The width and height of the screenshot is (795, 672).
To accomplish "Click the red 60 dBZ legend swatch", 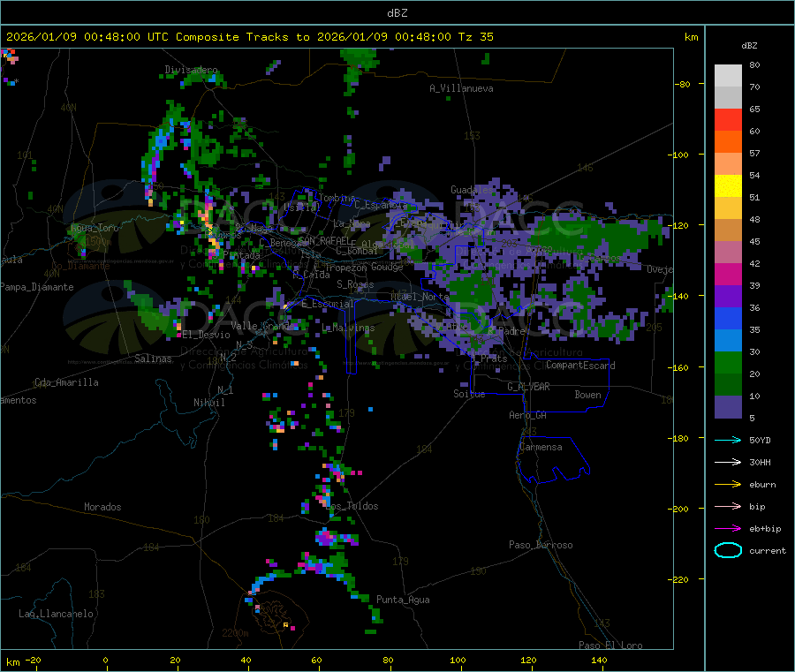I will click(x=728, y=119).
